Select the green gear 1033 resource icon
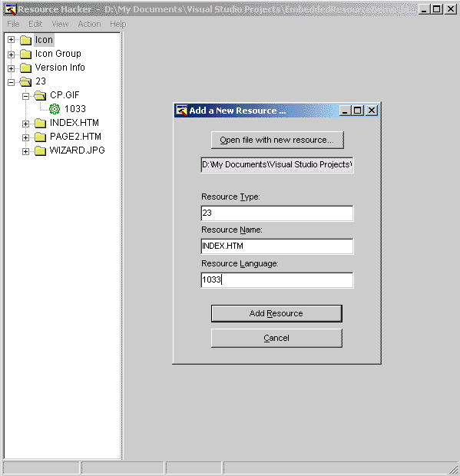 (55, 109)
